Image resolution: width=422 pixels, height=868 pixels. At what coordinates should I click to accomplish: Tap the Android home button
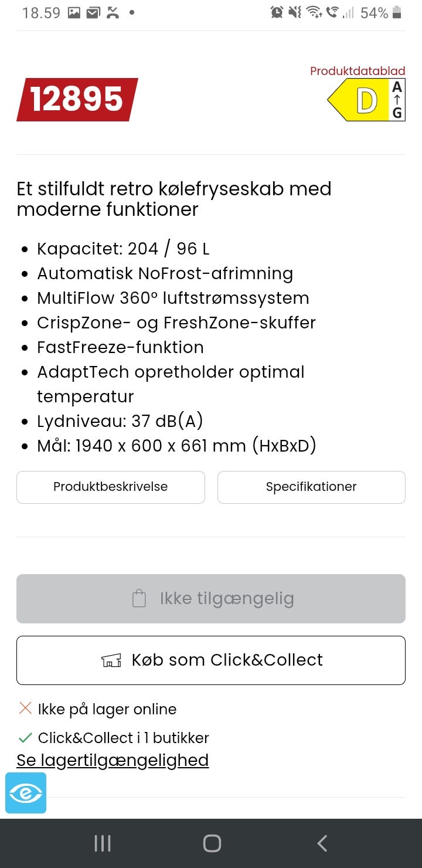coord(212,843)
